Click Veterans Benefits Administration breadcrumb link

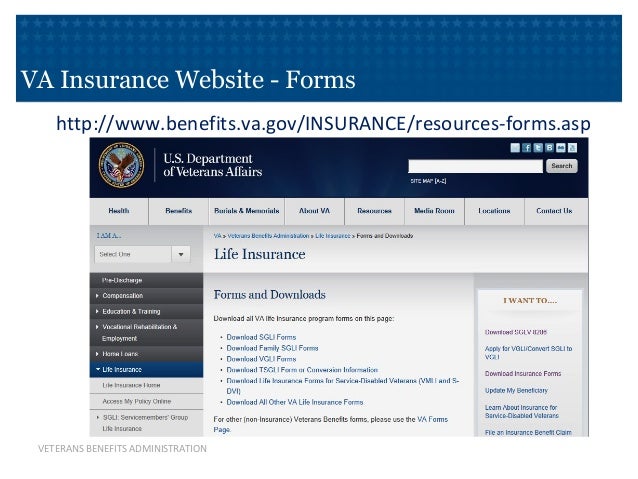tap(269, 236)
